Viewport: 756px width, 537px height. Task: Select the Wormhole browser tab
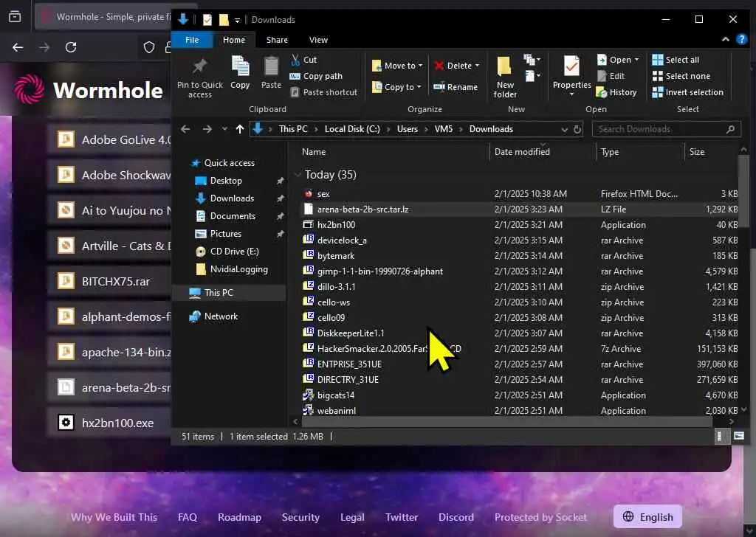point(103,17)
